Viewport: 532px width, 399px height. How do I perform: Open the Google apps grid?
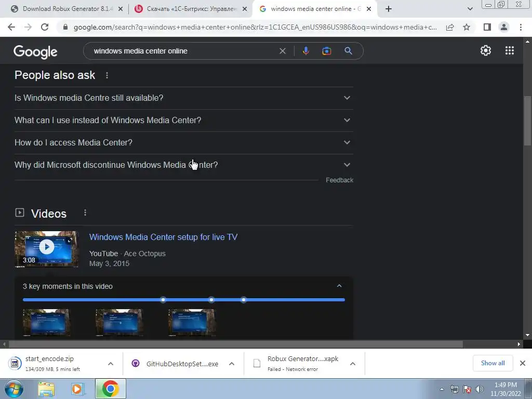click(x=510, y=50)
